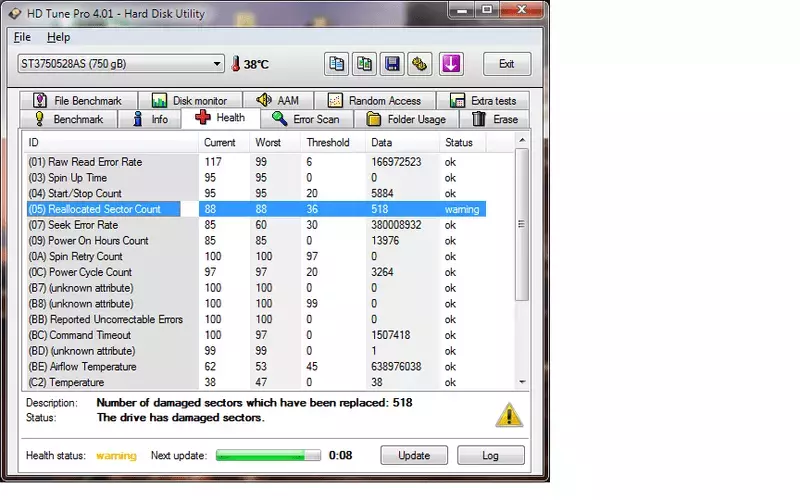The height and width of the screenshot is (500, 800).
Task: Select the (0C) Power Cycle Count row
Action: click(255, 272)
